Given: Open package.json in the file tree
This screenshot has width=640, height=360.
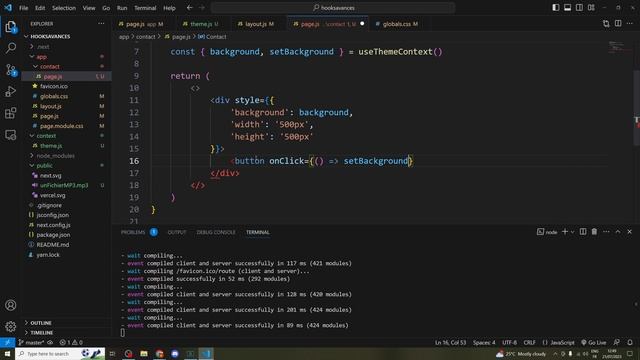Looking at the screenshot, I should [x=53, y=235].
